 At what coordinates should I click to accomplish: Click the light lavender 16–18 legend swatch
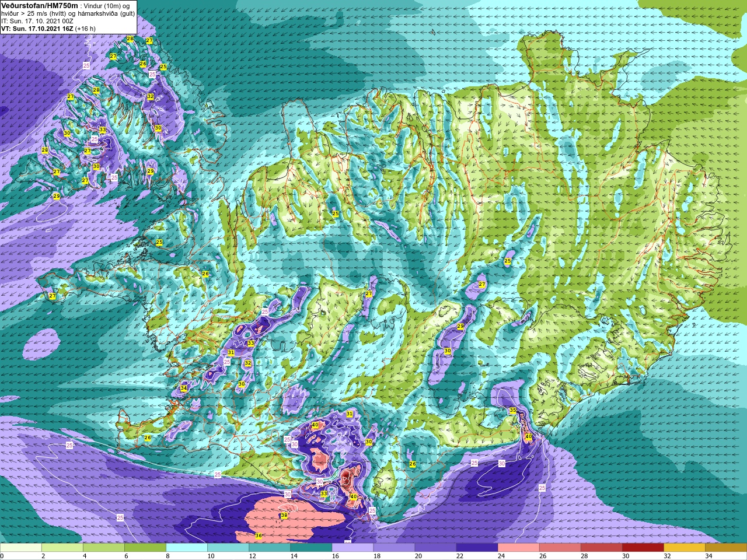(x=352, y=548)
